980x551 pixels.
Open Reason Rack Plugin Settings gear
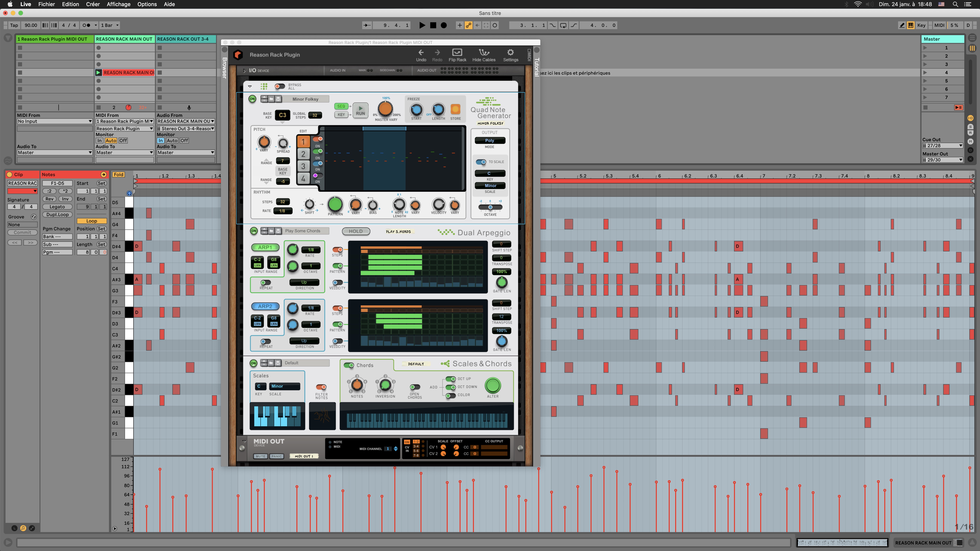coord(510,52)
